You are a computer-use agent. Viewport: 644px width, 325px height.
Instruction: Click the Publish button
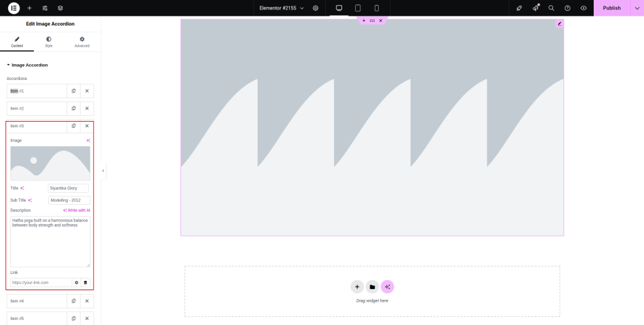pos(611,8)
